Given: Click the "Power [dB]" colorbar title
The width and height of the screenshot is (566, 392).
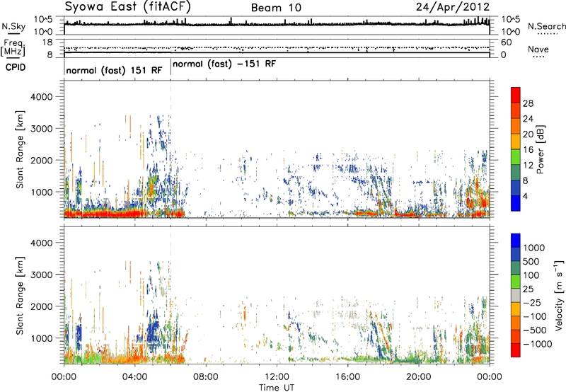Looking at the screenshot, I should (x=540, y=149).
